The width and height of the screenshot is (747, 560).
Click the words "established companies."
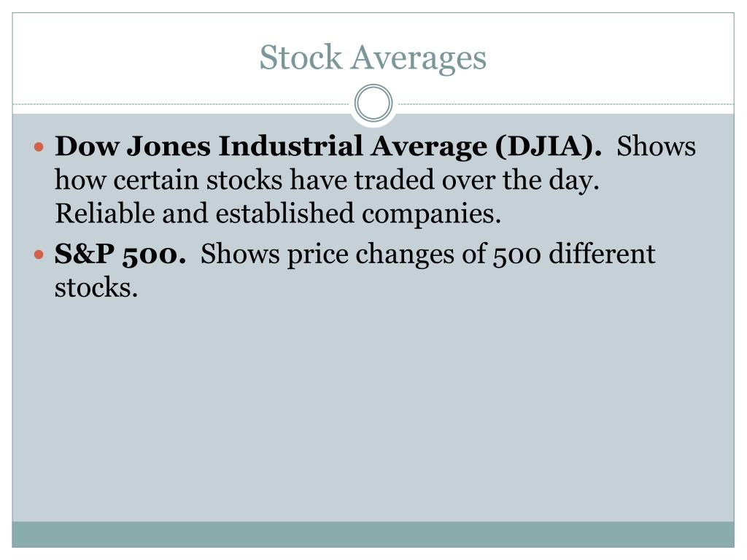[358, 214]
